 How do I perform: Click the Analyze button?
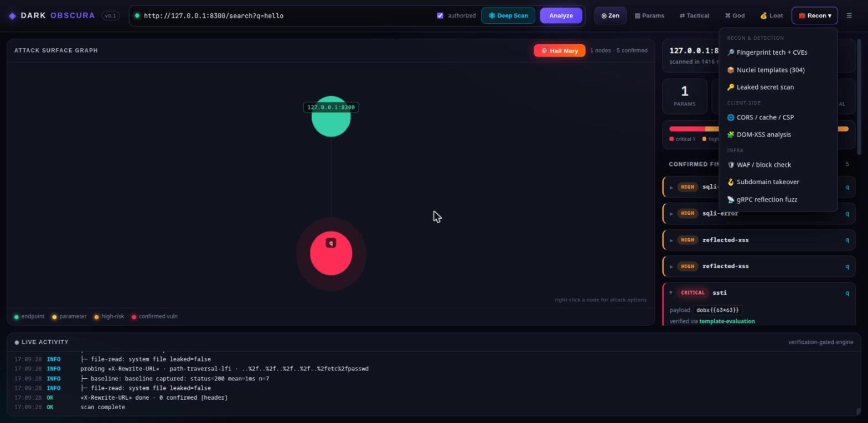tap(561, 15)
